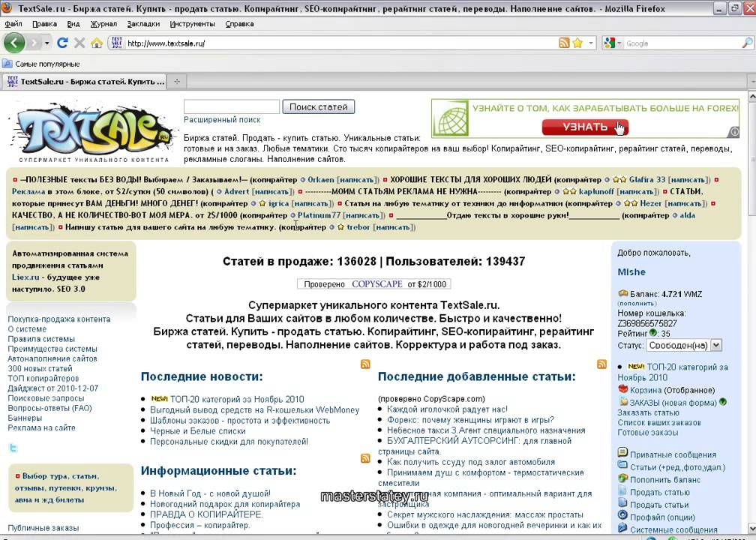This screenshot has width=756, height=540.
Task: Open the Статус Свободен(на) dropdown
Action: tap(684, 345)
